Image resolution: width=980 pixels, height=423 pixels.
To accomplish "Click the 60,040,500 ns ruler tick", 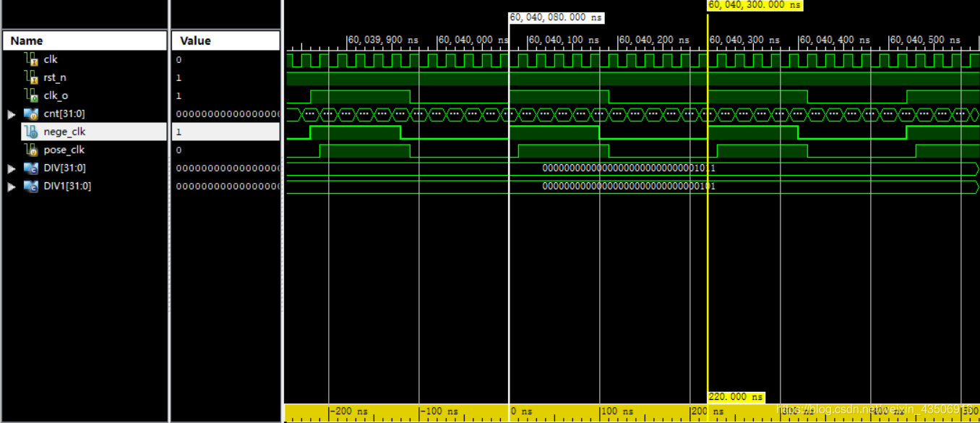I will (925, 40).
